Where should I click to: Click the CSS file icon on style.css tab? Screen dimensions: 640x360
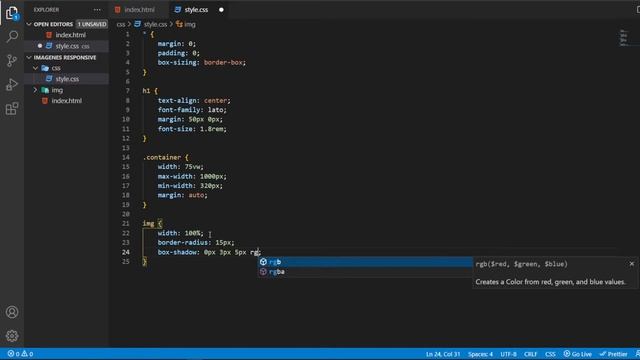point(178,9)
